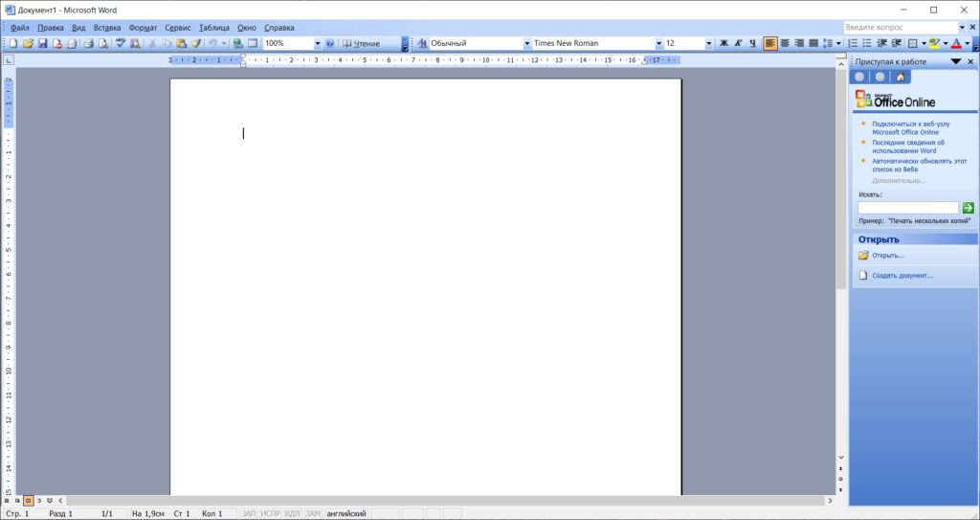Open the Формат menu

click(144, 28)
